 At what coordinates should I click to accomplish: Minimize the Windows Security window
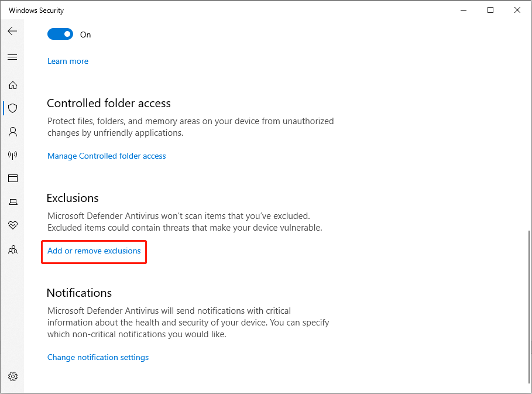tap(464, 10)
